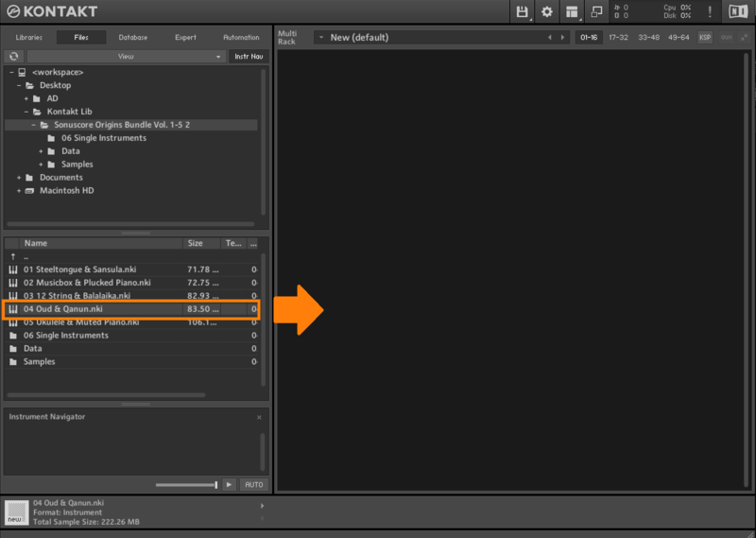Toggle rack header minimize button

744,38
